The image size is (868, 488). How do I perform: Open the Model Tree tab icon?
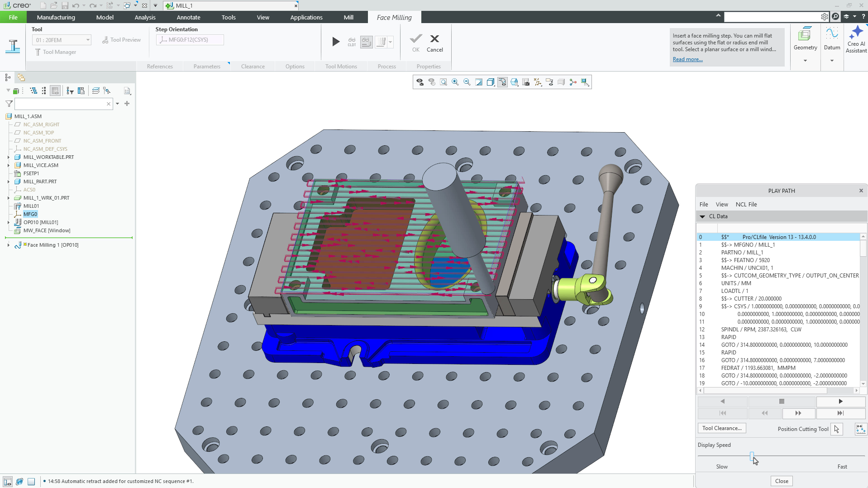pyautogui.click(x=8, y=77)
